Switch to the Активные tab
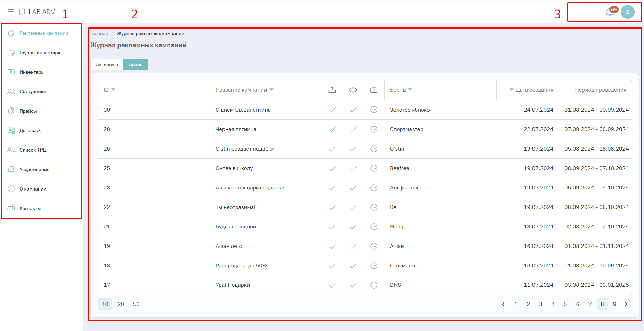This screenshot has width=644, height=331. pyautogui.click(x=107, y=64)
